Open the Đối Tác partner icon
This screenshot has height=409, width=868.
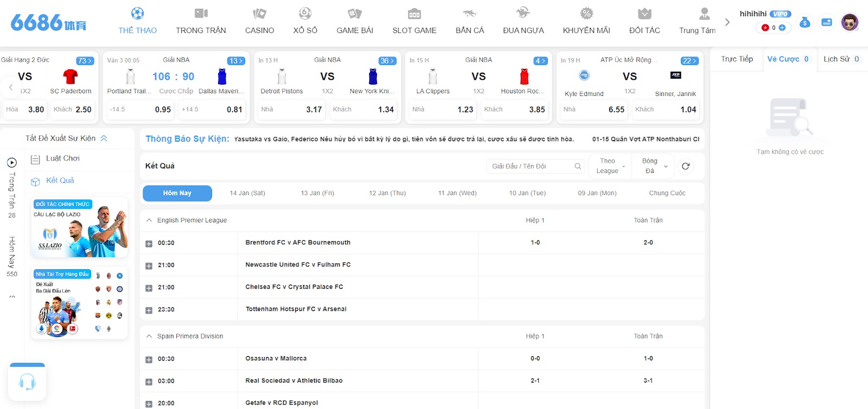(x=644, y=13)
